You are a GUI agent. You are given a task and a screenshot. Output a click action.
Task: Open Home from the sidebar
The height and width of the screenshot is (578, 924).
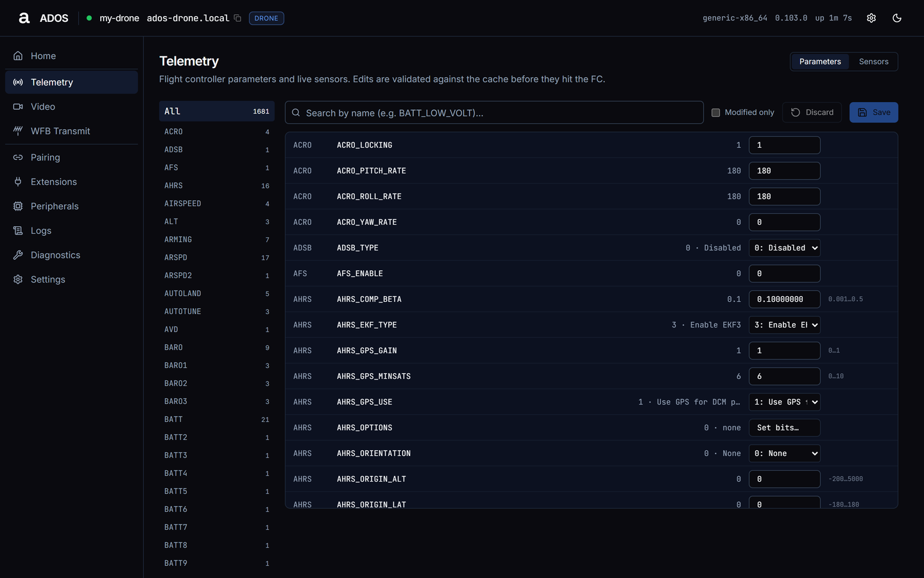[x=71, y=56]
